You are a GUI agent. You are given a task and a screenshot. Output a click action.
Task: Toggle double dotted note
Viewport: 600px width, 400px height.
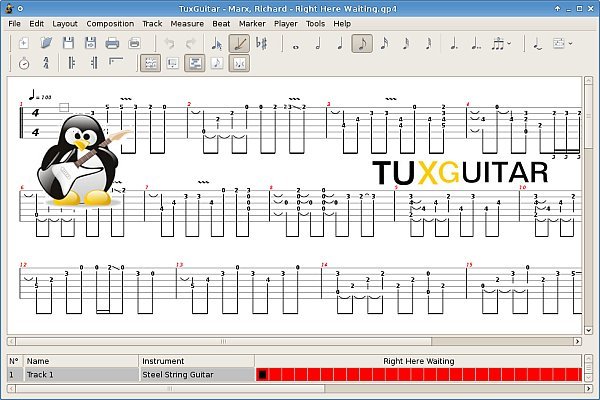coord(476,43)
